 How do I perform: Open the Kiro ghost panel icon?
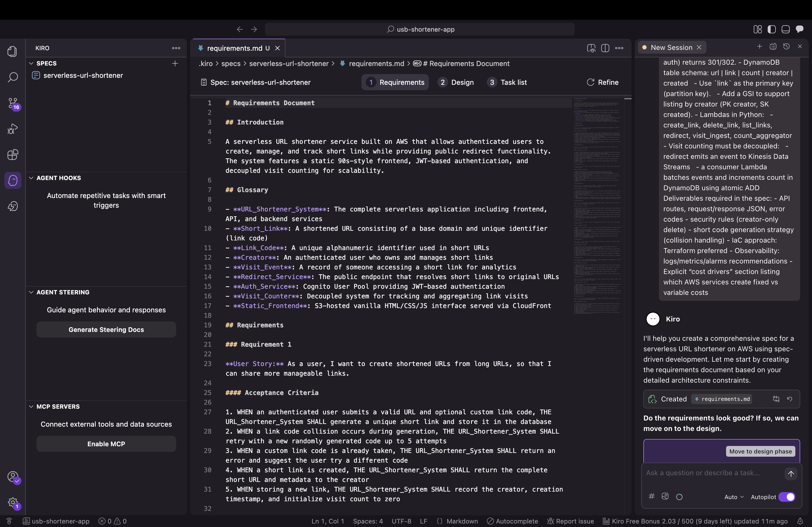coord(13,180)
